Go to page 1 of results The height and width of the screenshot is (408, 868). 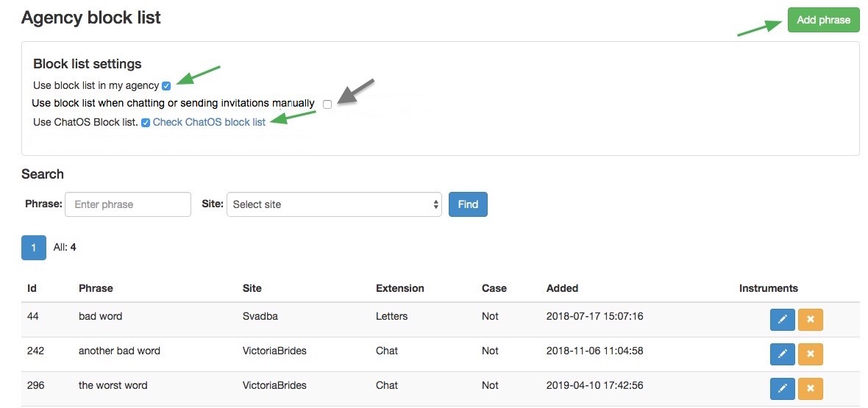pos(34,248)
